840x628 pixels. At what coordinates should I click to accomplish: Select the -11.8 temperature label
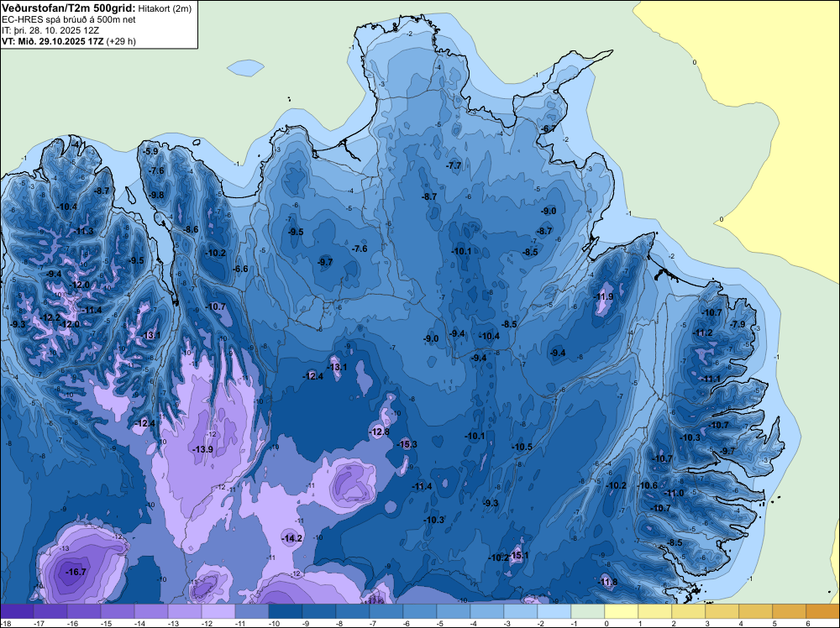(607, 582)
